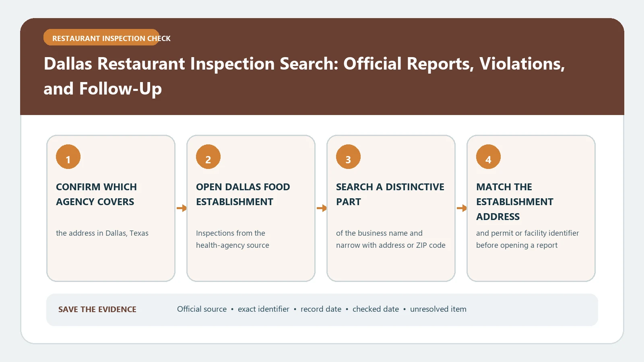Click 'unresolved item' in evidence list
This screenshot has width=644, height=362.
[438, 309]
